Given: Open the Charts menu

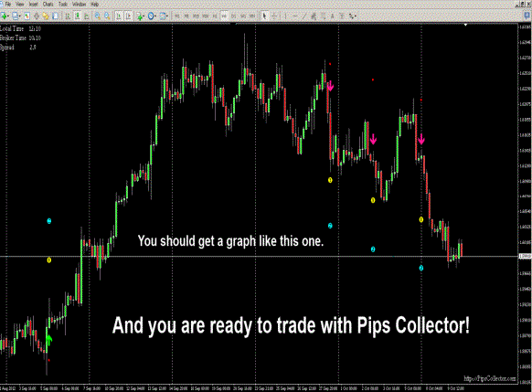Looking at the screenshot, I should 48,5.
